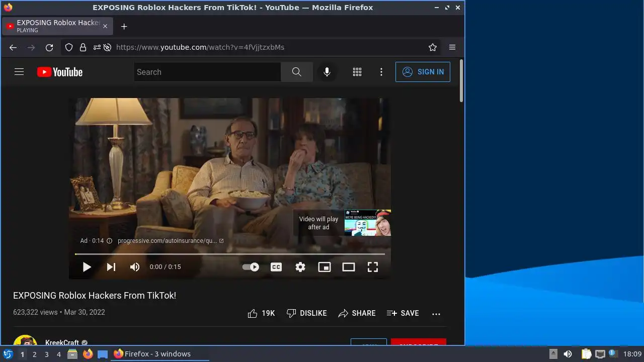This screenshot has width=644, height=362.
Task: Switch to workspace 3
Action: coord(46,354)
